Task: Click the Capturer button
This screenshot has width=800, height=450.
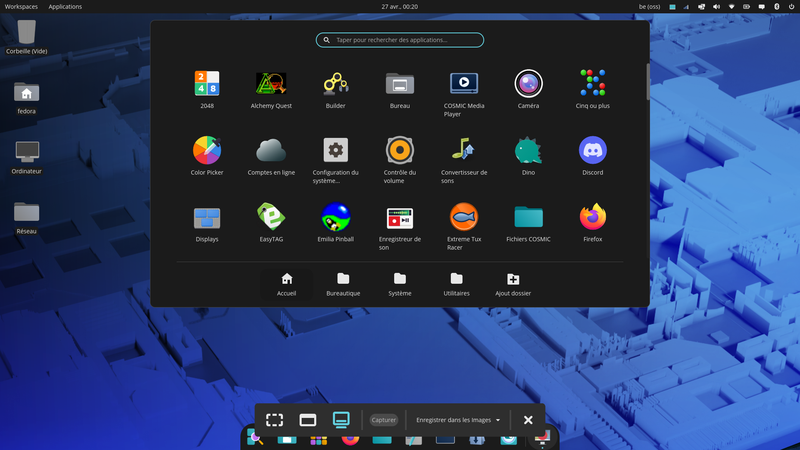Action: pos(384,420)
